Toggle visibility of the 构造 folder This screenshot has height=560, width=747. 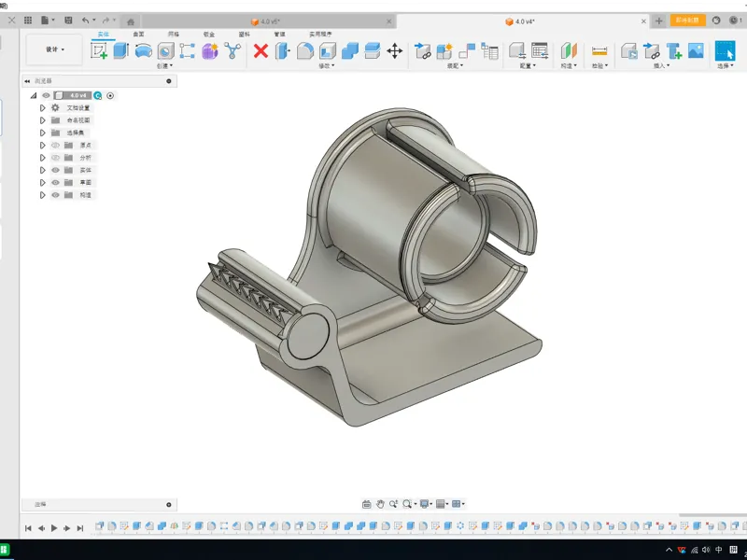[x=55, y=195]
